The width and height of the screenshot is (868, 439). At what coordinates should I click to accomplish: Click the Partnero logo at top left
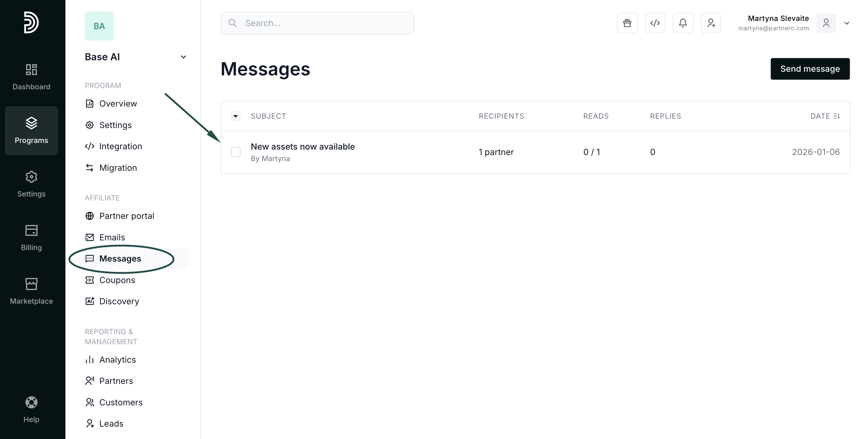click(31, 22)
